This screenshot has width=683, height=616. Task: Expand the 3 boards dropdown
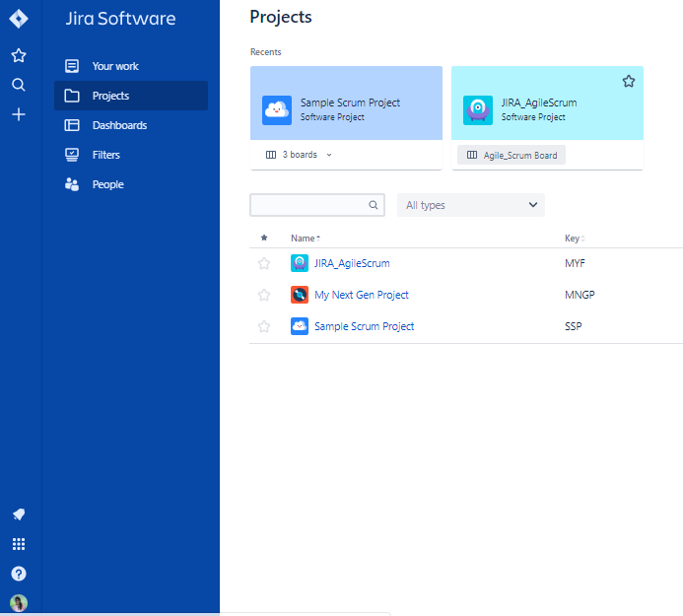[299, 155]
